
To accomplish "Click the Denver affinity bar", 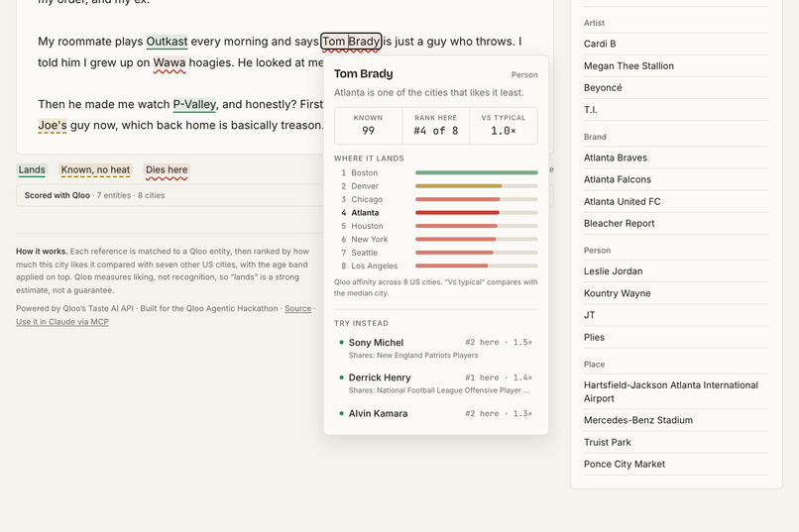I will 477,186.
